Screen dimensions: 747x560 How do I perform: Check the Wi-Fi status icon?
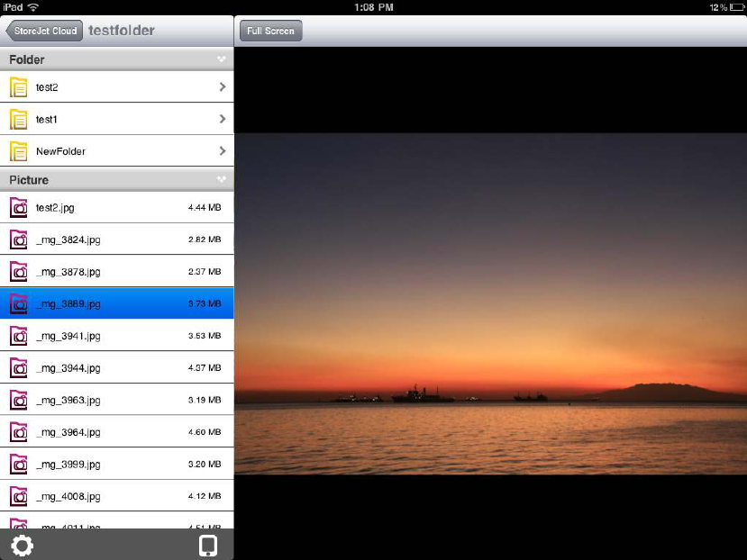point(32,7)
